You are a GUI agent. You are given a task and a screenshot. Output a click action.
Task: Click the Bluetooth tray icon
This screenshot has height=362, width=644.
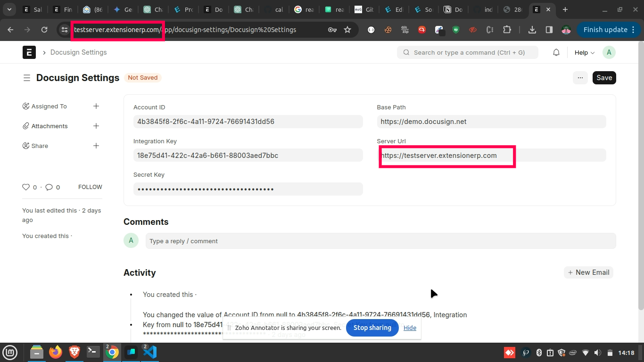pos(539,353)
